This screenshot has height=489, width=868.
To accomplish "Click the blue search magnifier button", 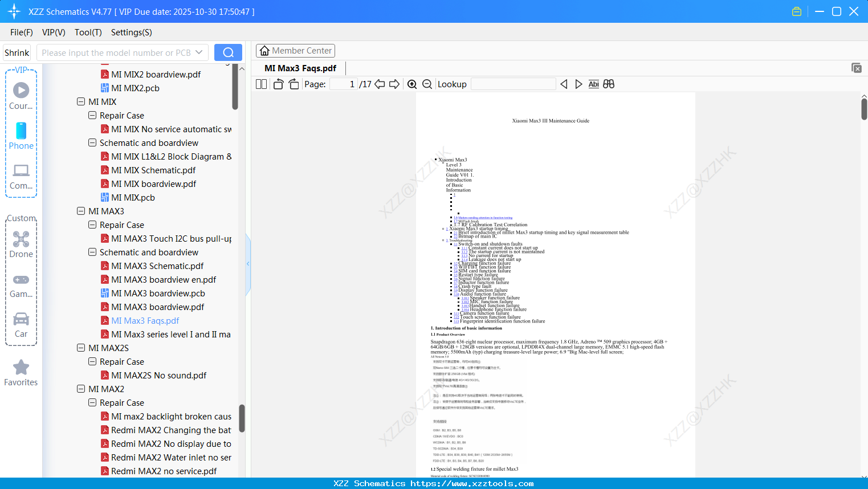I will (228, 52).
